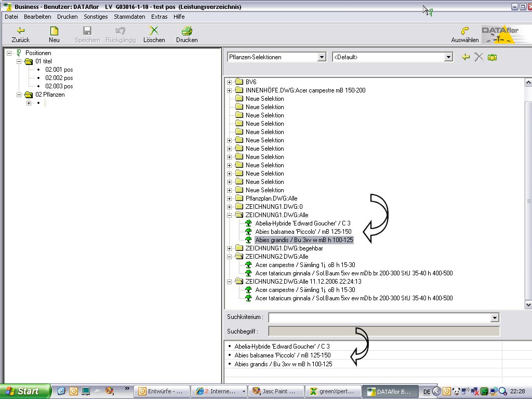Click the Pflanzplan.DWG:Alle folder icon

pyautogui.click(x=239, y=198)
